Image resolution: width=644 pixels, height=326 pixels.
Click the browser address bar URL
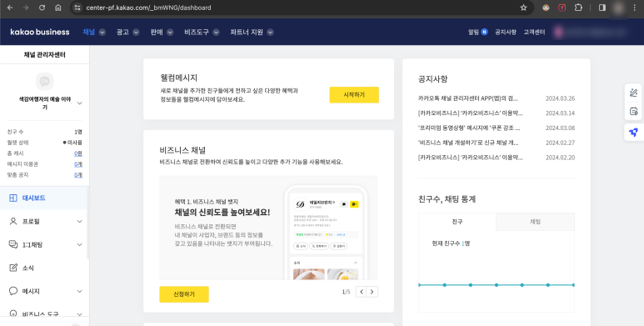coord(148,8)
